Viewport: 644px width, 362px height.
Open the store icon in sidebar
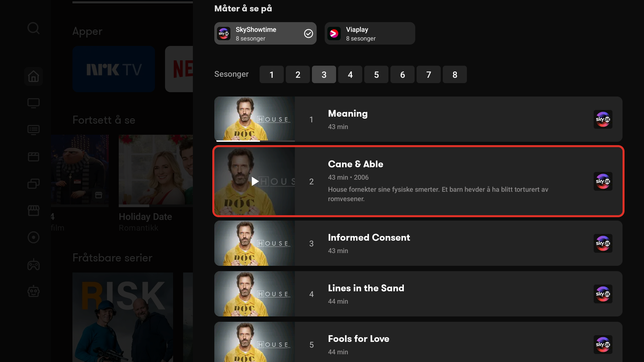click(34, 210)
